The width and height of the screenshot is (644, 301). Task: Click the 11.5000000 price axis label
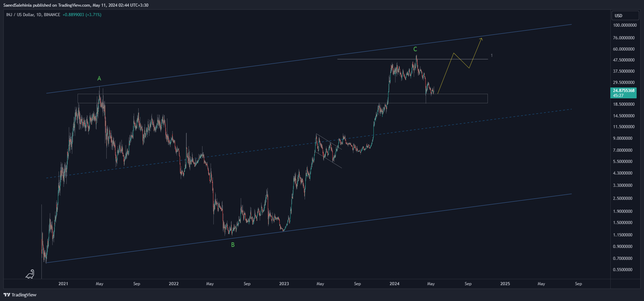tap(624, 127)
